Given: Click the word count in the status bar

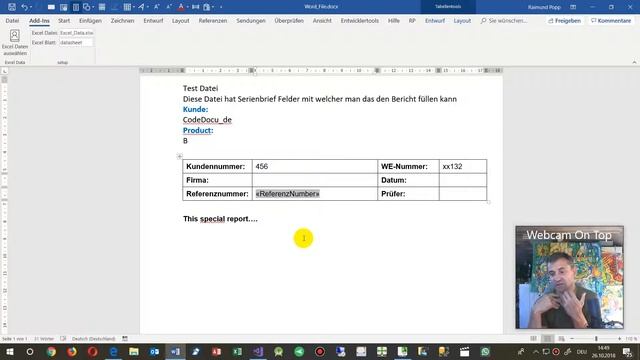Looking at the screenshot, I should [44, 339].
